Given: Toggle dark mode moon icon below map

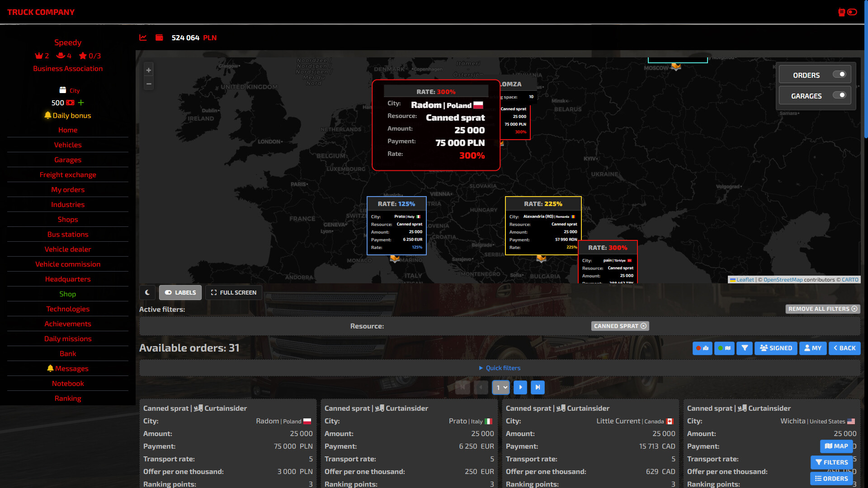Looking at the screenshot, I should tap(147, 292).
